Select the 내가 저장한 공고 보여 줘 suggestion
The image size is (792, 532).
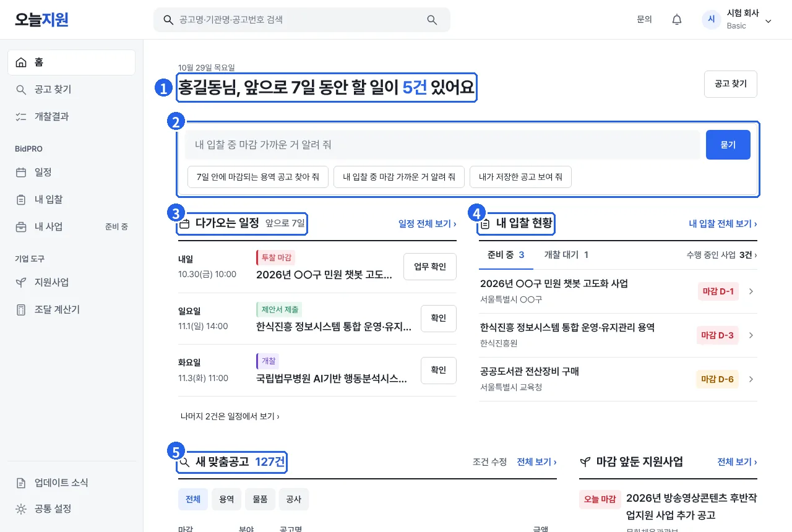[520, 177]
